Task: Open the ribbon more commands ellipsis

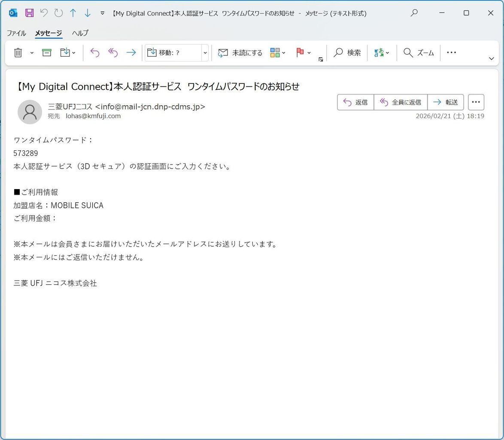Action: point(451,52)
